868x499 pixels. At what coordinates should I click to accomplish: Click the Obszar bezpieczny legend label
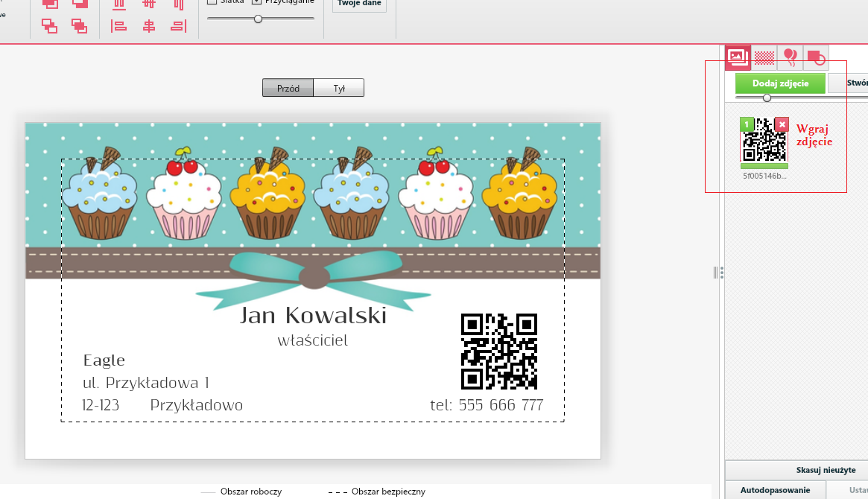click(x=388, y=492)
